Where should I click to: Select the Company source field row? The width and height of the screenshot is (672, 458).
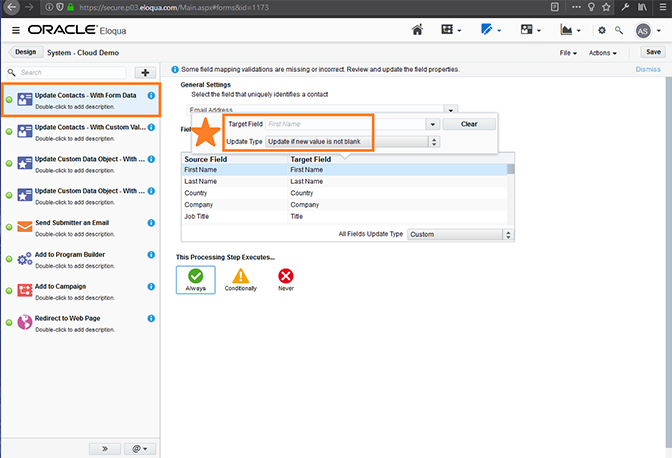point(234,205)
